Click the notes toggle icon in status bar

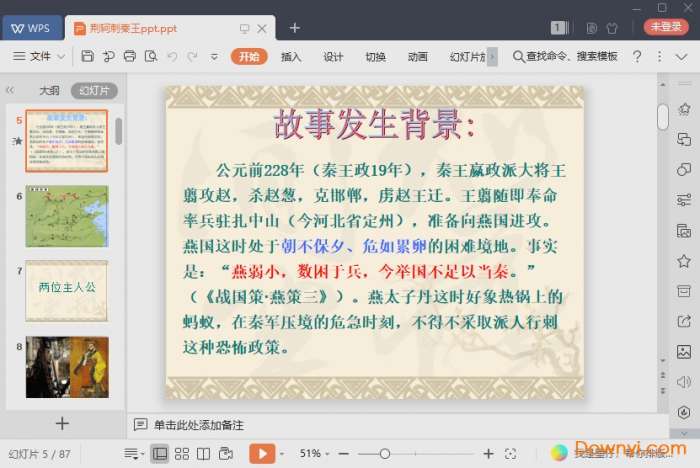click(133, 454)
